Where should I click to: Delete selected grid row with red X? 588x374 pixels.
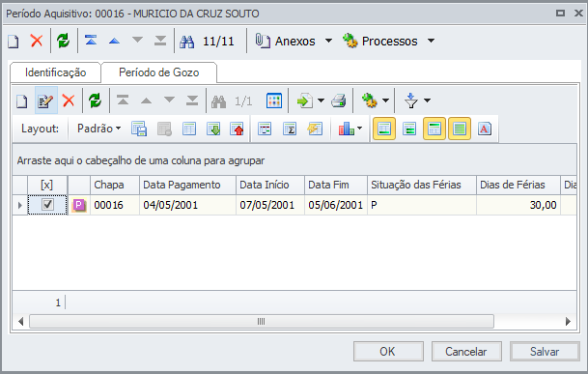pyautogui.click(x=69, y=101)
